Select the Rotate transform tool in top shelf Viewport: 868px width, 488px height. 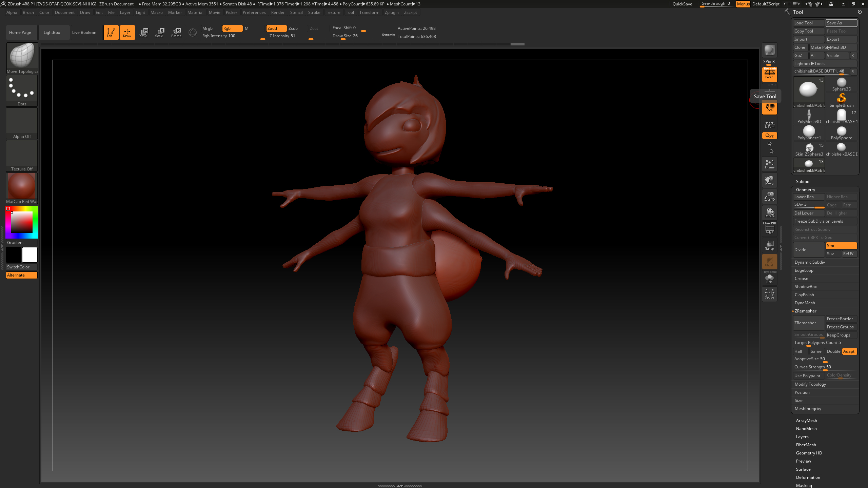coord(176,33)
